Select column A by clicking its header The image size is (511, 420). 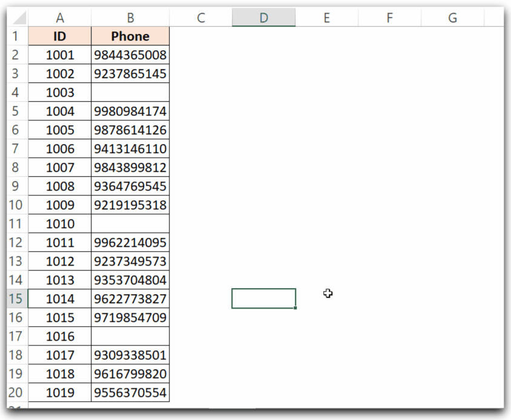tap(59, 17)
